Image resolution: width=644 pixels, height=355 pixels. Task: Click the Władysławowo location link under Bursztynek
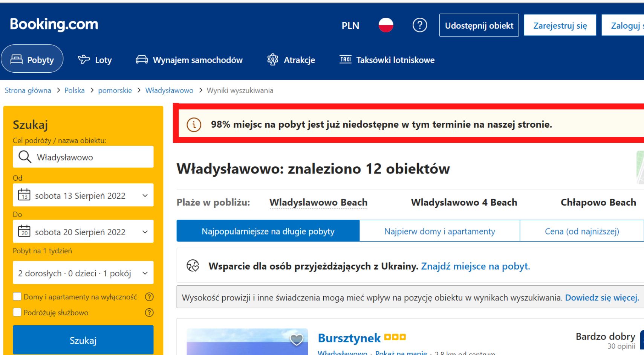(343, 353)
